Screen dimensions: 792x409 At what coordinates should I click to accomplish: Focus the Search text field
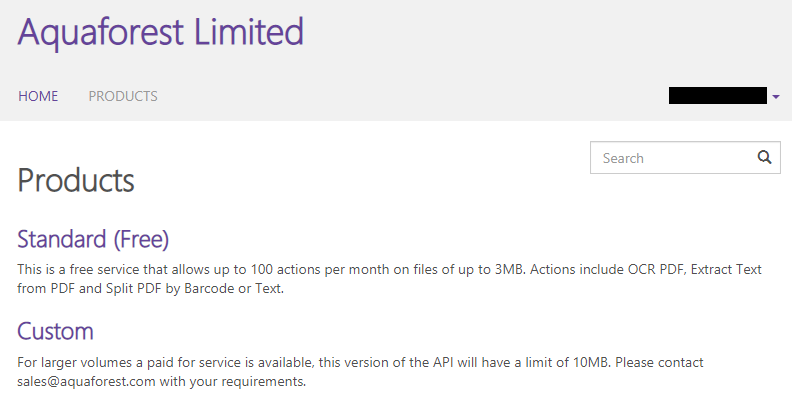(x=674, y=158)
